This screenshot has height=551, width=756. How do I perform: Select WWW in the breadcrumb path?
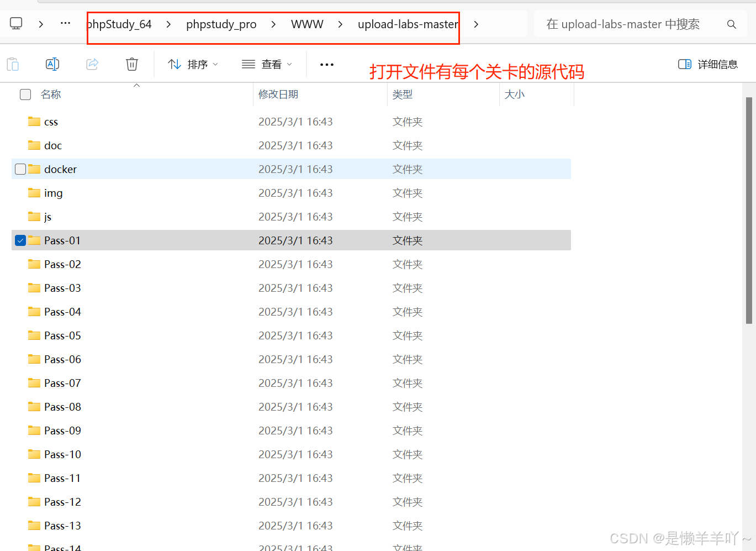(307, 24)
